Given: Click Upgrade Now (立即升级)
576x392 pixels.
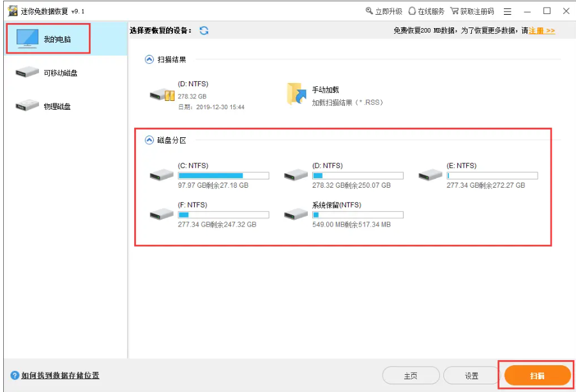Looking at the screenshot, I should pyautogui.click(x=384, y=11).
